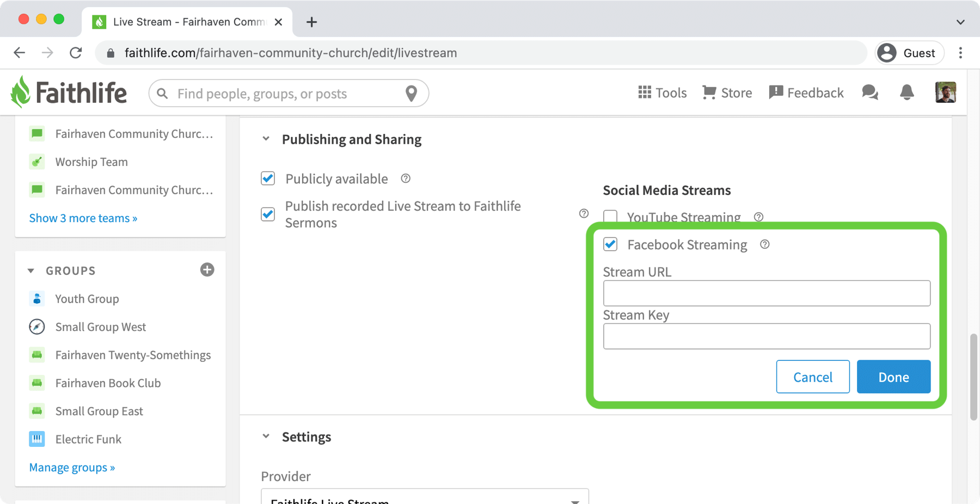Reload the current page
Screen dimensions: 980x504
[x=76, y=53]
